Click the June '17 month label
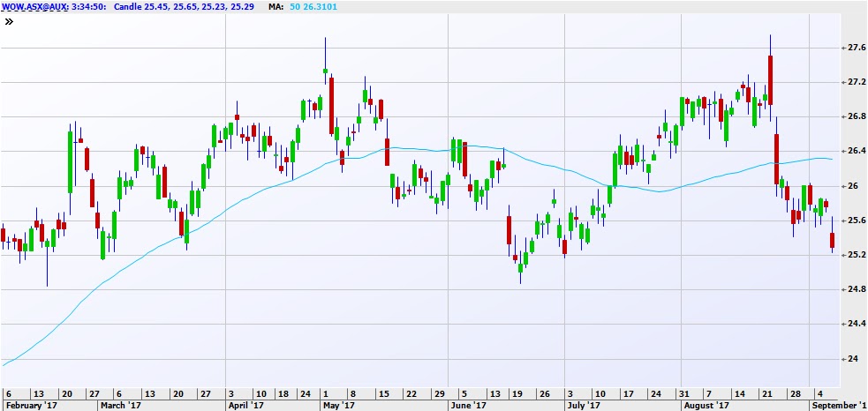Screen dimensions: 868x411 click(466, 406)
